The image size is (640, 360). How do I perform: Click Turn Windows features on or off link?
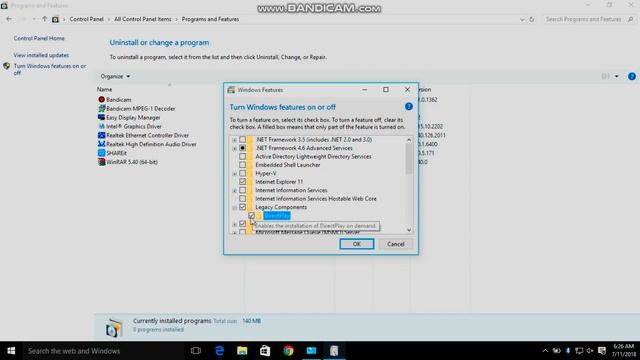[x=50, y=69]
